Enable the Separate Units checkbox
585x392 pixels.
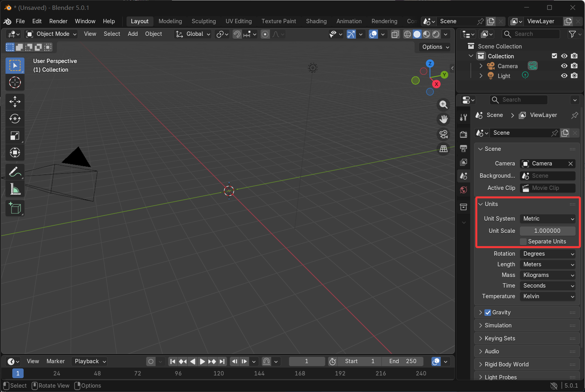pyautogui.click(x=523, y=242)
